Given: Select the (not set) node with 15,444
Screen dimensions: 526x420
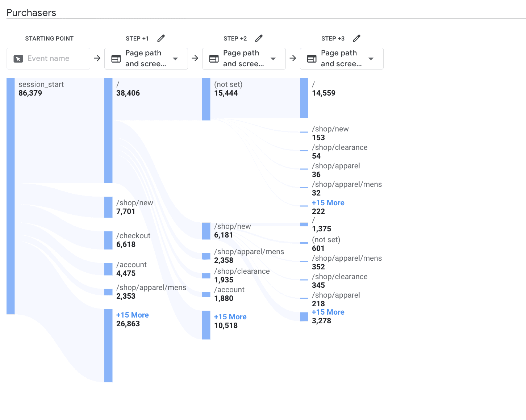Looking at the screenshot, I should pyautogui.click(x=206, y=99).
